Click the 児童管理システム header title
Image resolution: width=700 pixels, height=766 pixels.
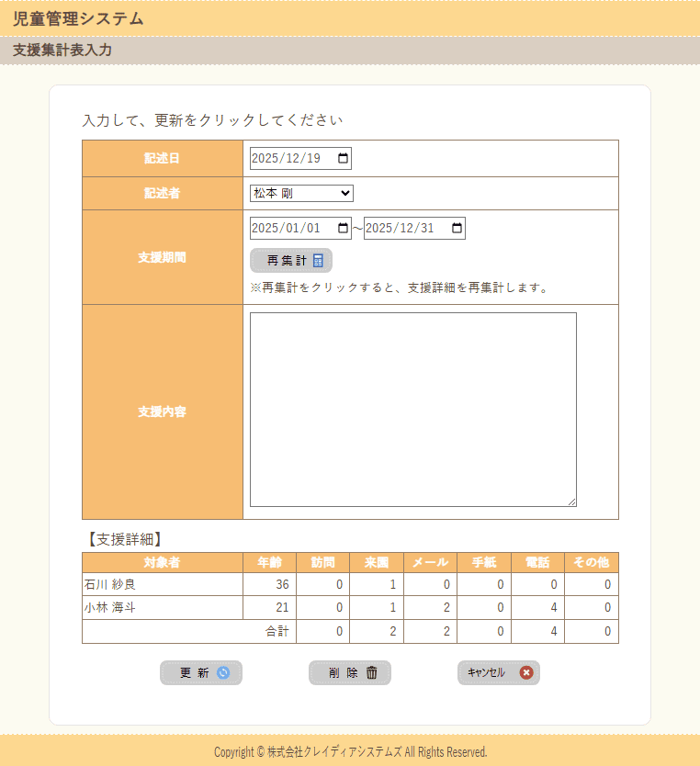pyautogui.click(x=78, y=18)
